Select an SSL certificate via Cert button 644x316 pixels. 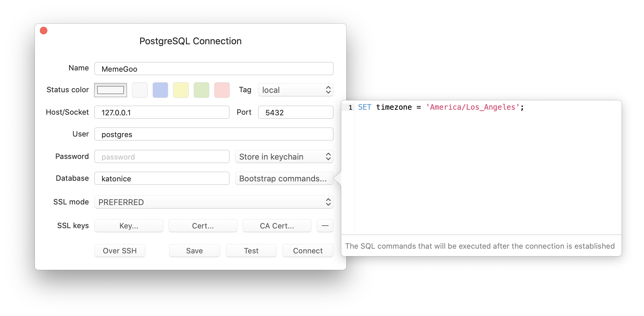click(x=203, y=225)
